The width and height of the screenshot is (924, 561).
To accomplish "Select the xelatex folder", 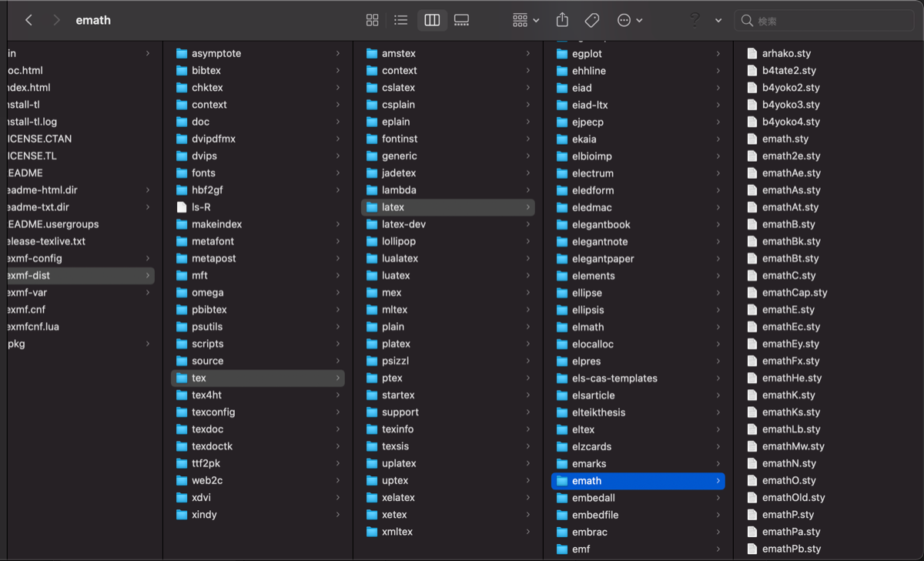I will point(447,497).
